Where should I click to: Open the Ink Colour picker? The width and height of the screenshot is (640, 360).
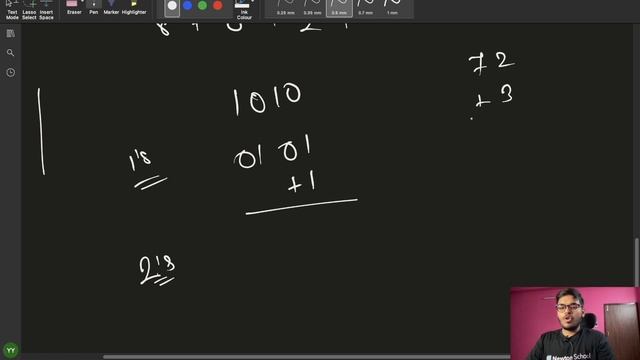pos(244,10)
